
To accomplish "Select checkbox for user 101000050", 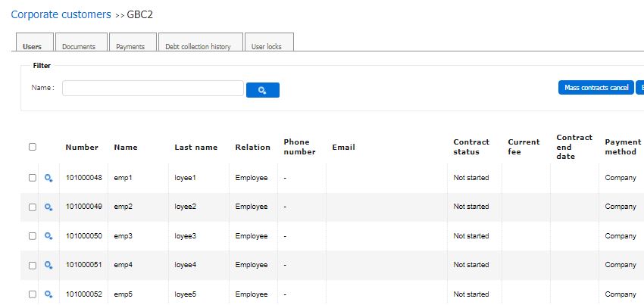I will click(x=32, y=236).
